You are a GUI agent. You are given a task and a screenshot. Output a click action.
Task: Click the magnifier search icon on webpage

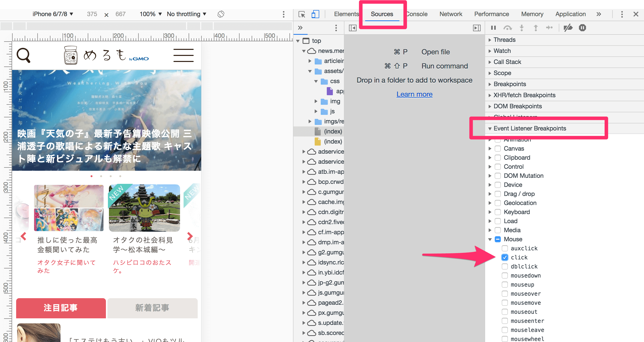click(x=23, y=55)
